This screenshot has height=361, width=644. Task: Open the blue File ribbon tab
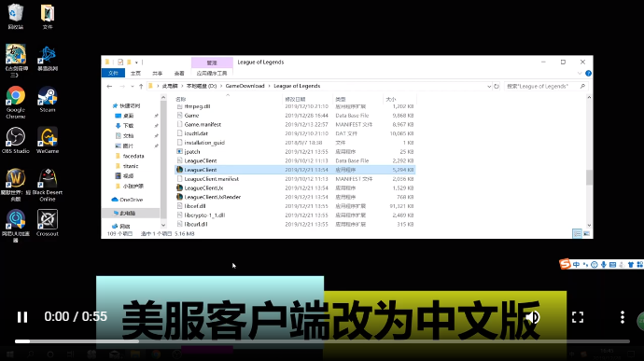click(x=113, y=73)
